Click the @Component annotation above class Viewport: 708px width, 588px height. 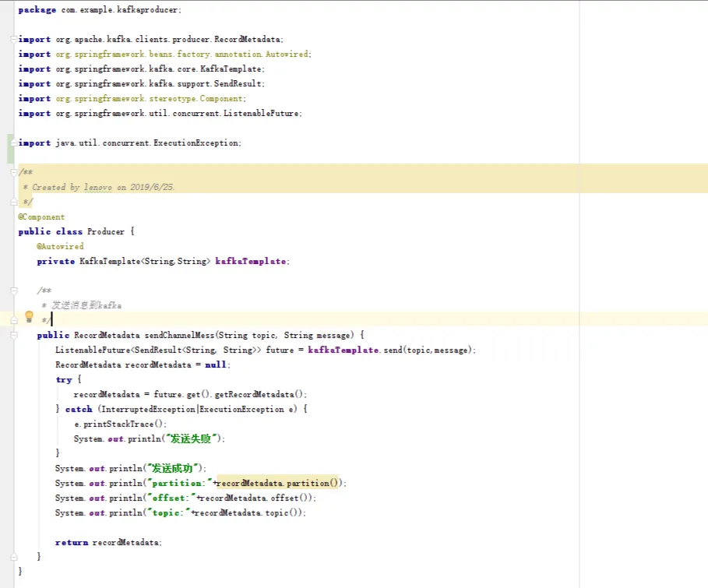click(x=41, y=217)
